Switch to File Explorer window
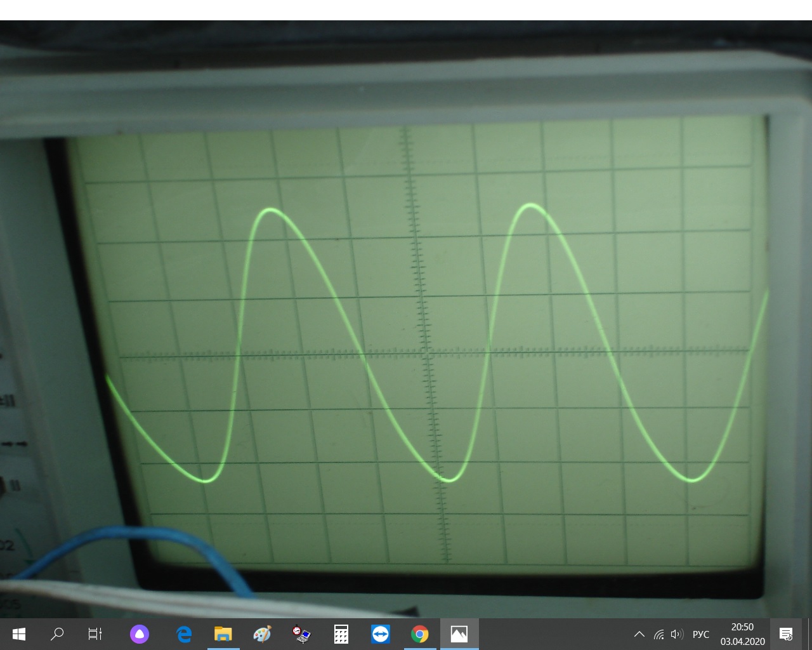Screen dimensions: 812x650 pyautogui.click(x=223, y=633)
